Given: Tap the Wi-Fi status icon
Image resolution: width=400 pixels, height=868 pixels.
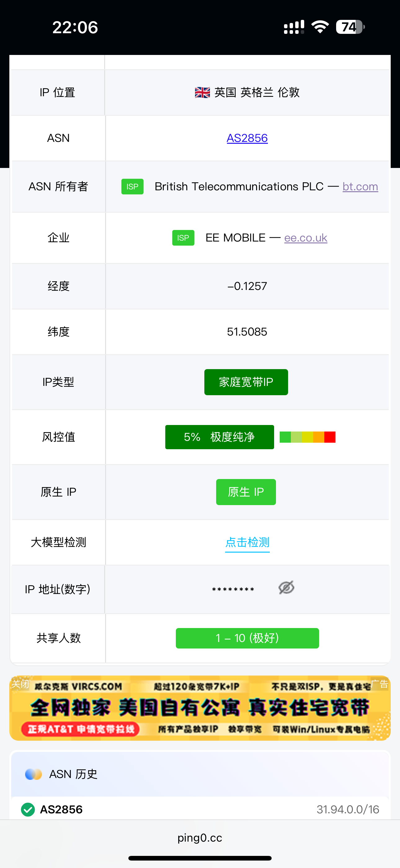Looking at the screenshot, I should [x=320, y=27].
